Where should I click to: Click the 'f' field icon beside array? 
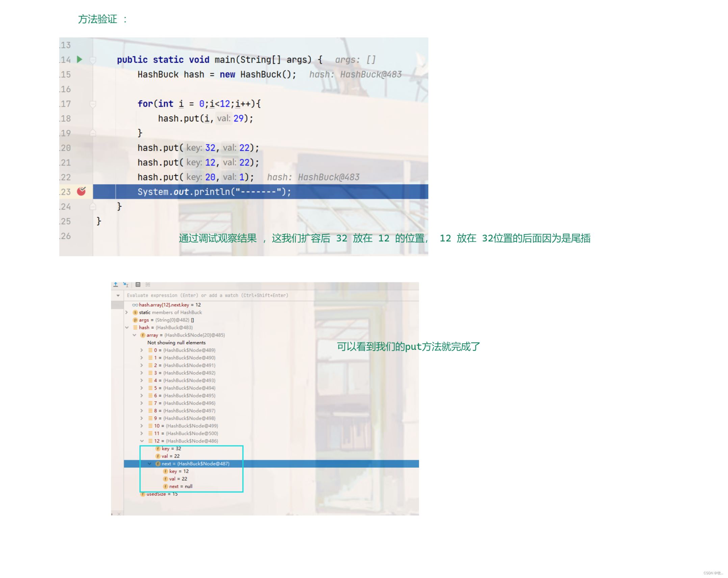[142, 335]
